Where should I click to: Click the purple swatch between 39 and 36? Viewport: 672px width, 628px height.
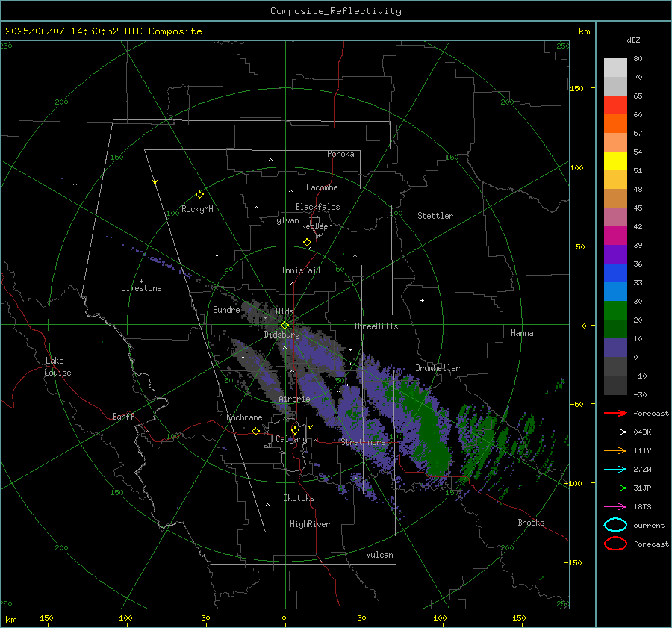coord(615,254)
